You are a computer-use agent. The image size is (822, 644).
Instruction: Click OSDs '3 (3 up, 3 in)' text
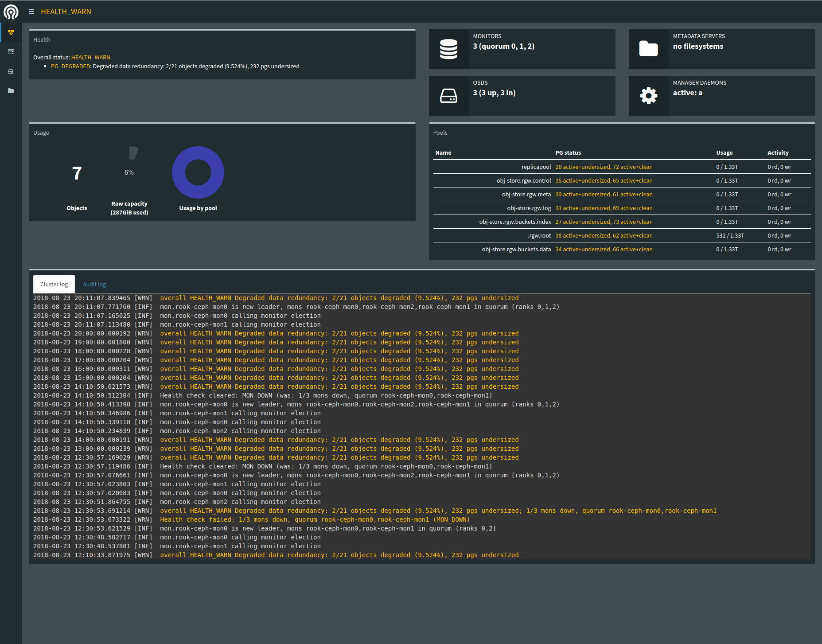point(494,93)
